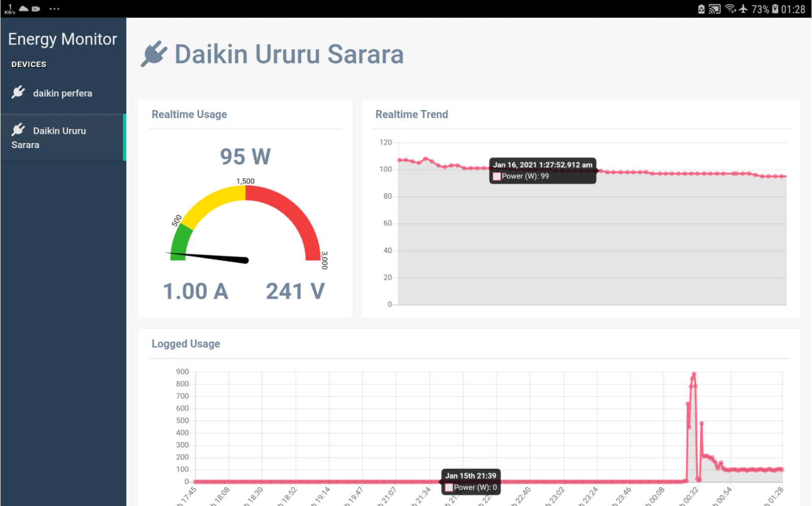Click the Energy Monitor app title
This screenshot has height=506, width=812.
(x=62, y=39)
